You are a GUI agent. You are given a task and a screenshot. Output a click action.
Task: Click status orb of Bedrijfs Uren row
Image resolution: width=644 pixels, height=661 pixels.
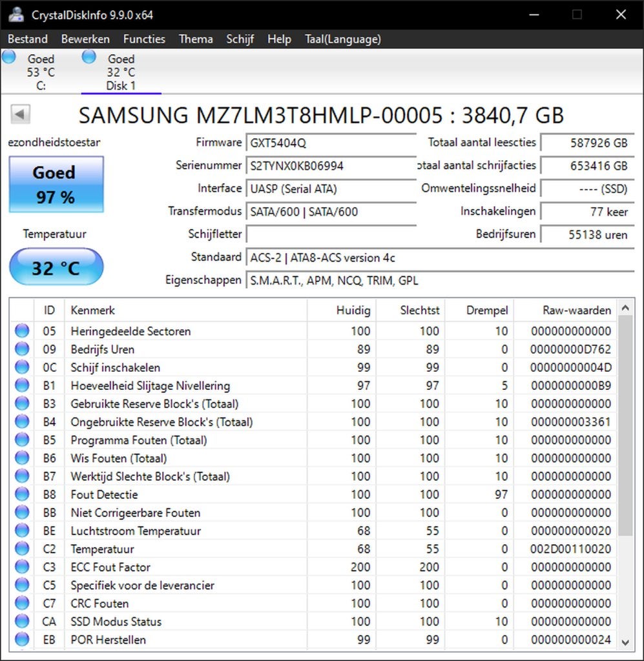(x=22, y=349)
